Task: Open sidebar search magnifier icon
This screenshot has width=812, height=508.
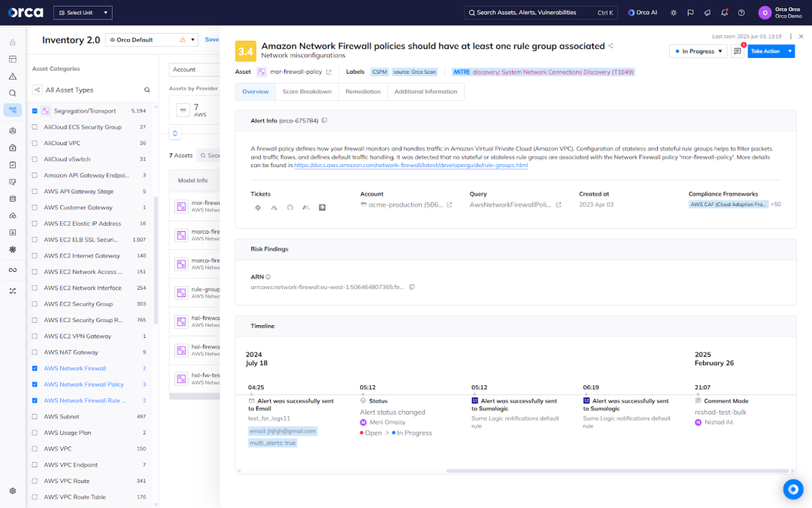Action: point(13,93)
